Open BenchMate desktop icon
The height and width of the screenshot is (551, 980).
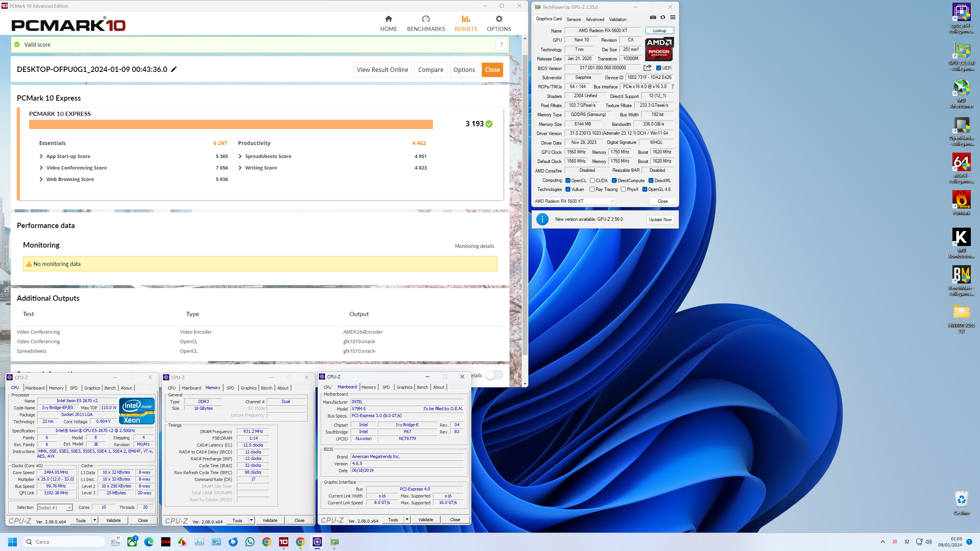point(961,281)
